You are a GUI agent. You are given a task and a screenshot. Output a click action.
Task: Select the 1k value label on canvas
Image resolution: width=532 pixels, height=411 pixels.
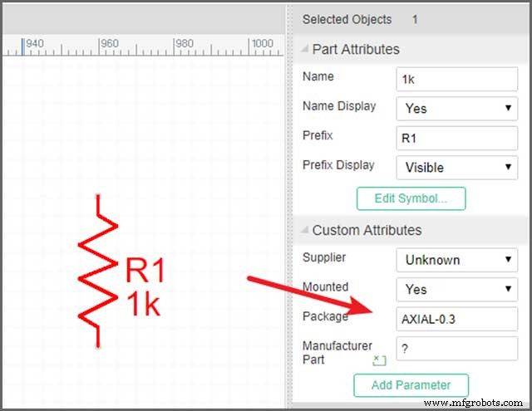coord(143,304)
